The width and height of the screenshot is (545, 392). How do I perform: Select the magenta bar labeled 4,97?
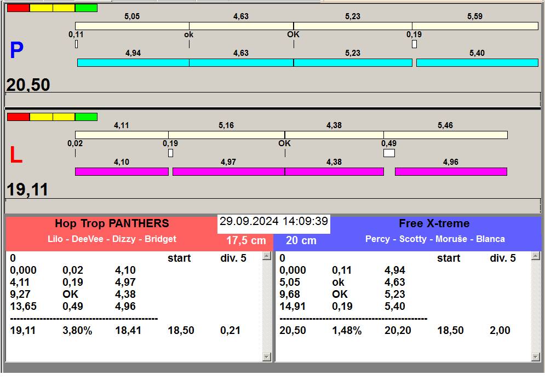pyautogui.click(x=229, y=171)
